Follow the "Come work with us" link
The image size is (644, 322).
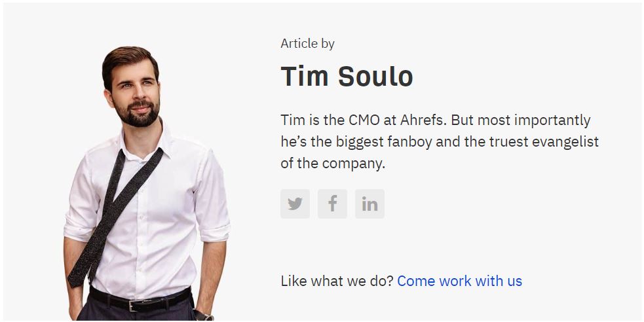point(459,281)
